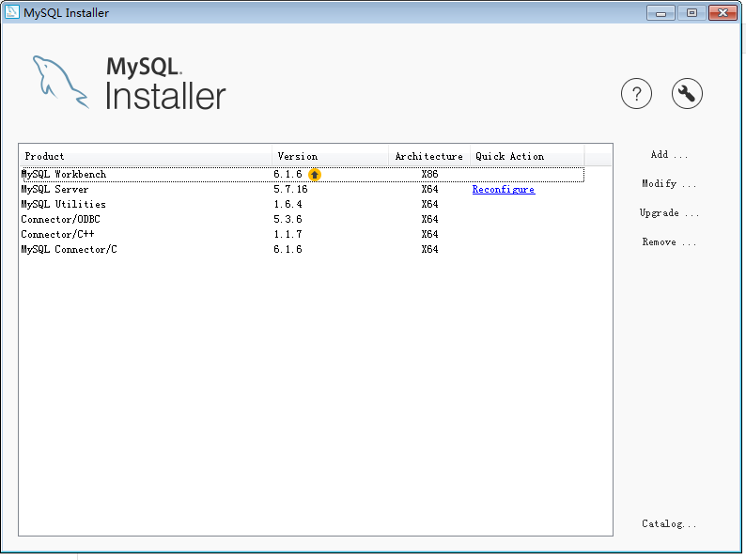Image resolution: width=746 pixels, height=560 pixels.
Task: Close the MySQL Installer window
Action: click(x=723, y=13)
